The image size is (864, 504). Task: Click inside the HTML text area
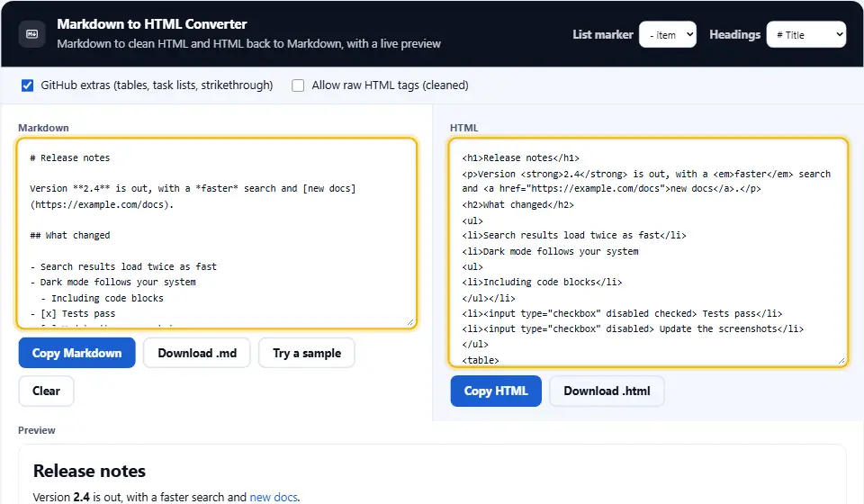[x=648, y=252]
